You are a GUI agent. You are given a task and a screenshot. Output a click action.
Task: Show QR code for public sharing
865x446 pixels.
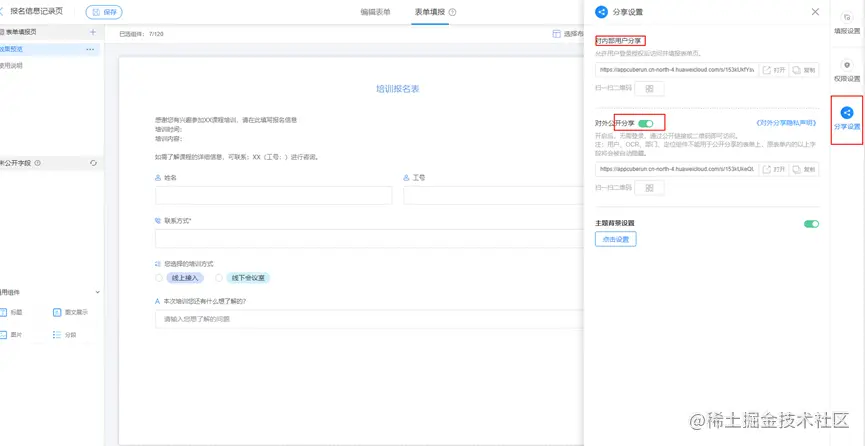[x=649, y=188]
